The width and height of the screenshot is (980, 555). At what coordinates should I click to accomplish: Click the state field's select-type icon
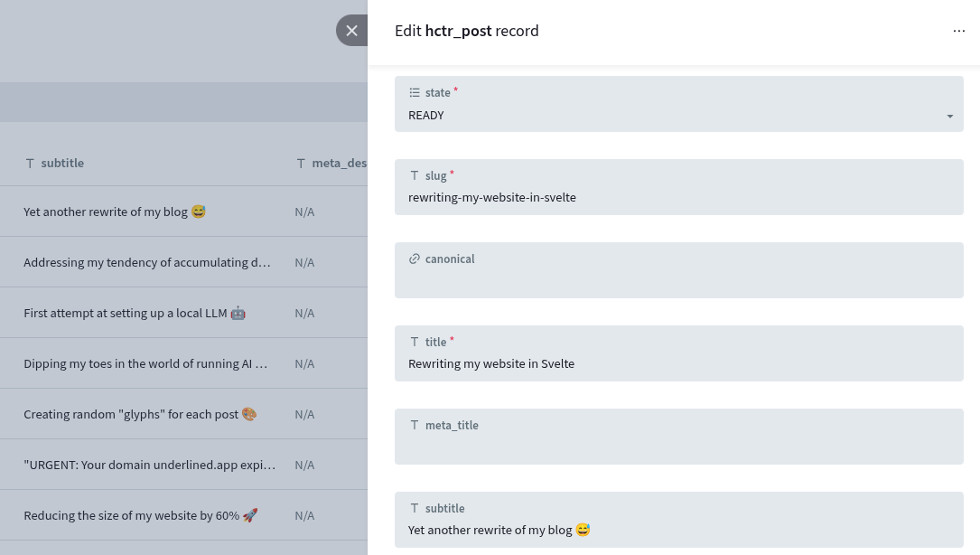[415, 92]
